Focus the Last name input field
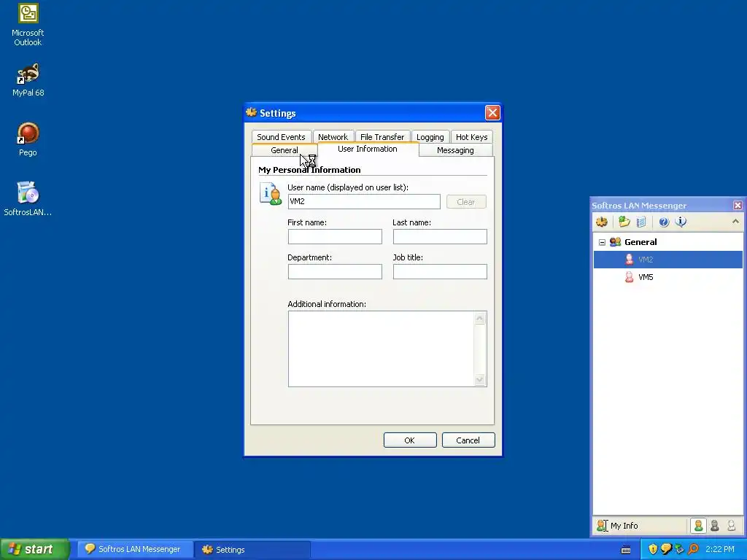Image resolution: width=747 pixels, height=560 pixels. [x=440, y=237]
